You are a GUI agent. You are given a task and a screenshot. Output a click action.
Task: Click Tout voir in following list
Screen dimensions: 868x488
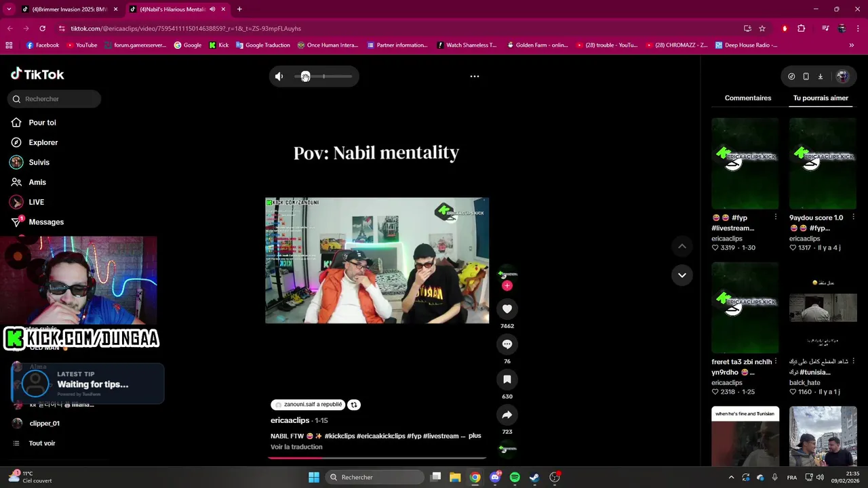click(x=42, y=443)
